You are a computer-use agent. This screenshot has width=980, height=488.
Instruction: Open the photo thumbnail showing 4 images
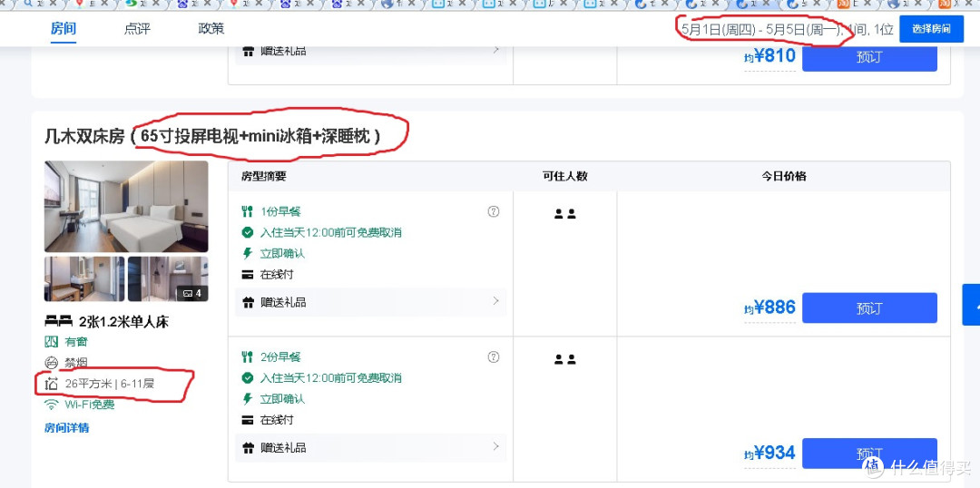coord(168,278)
